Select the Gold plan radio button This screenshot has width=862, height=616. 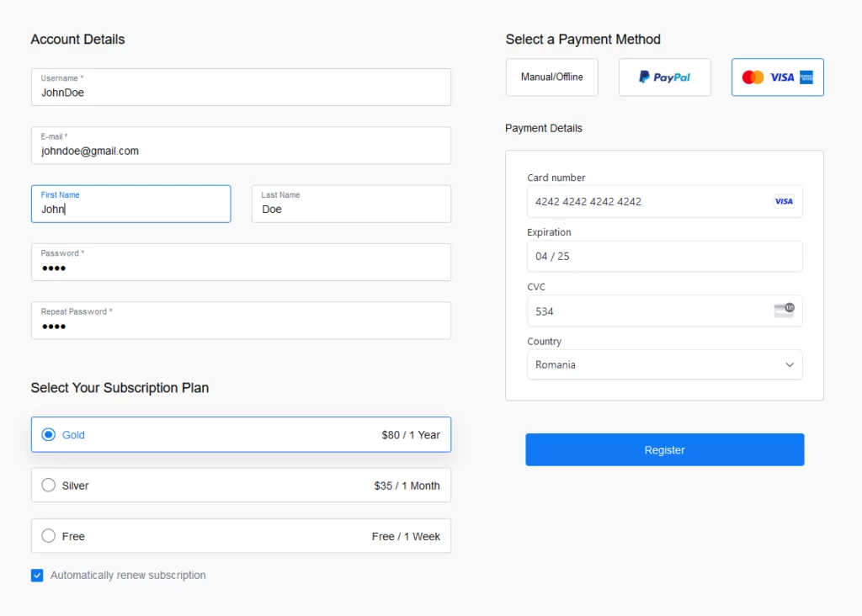click(x=48, y=435)
